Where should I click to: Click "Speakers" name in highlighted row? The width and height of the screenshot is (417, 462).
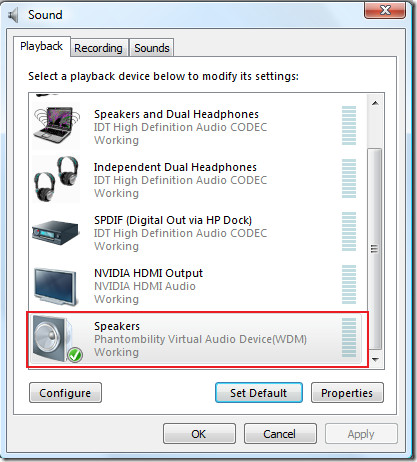click(117, 326)
